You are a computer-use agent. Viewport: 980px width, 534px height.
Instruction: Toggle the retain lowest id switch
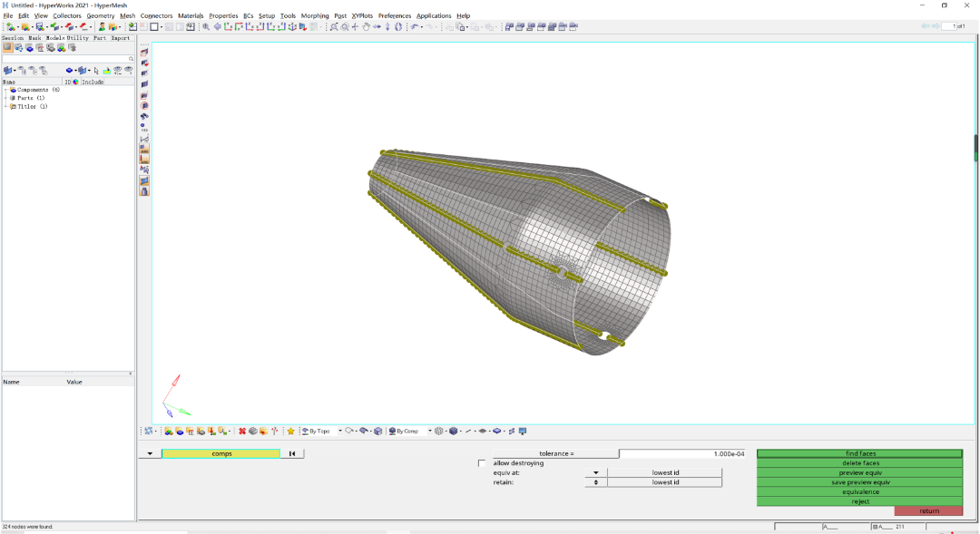click(595, 482)
